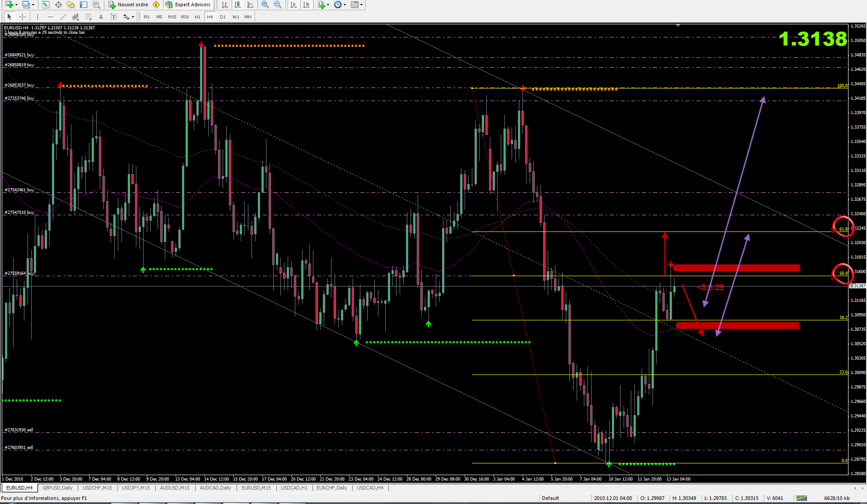Select the trendline drawing tool
Screen dimensions: 867x504
coord(63,17)
